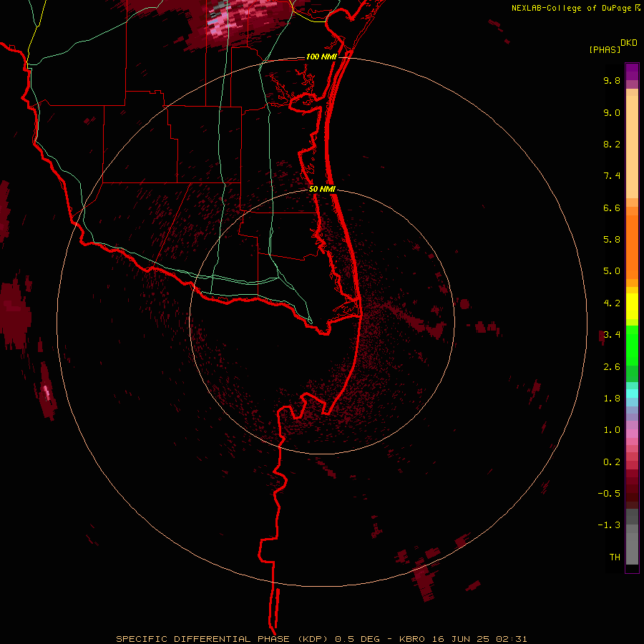Click the 2.6 scale label
This screenshot has width=644, height=644.
pyautogui.click(x=612, y=367)
